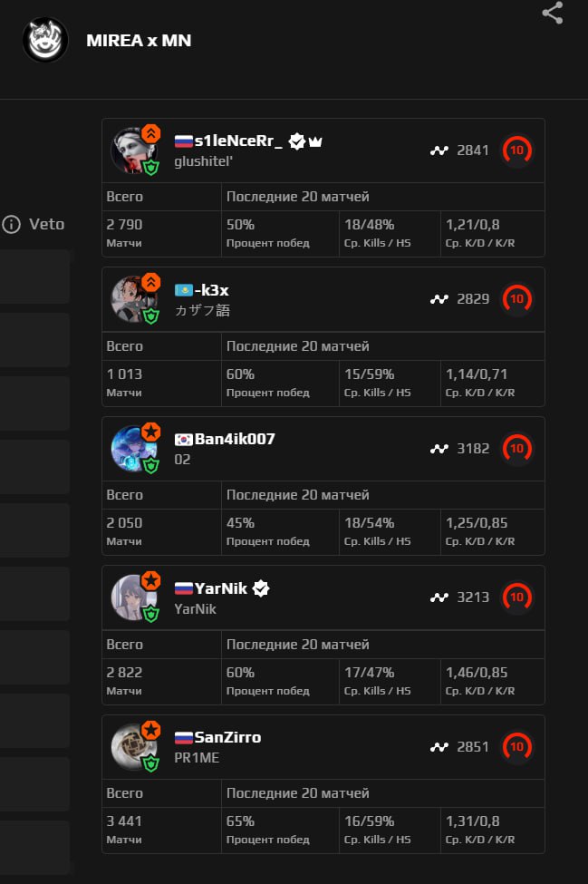Click the ELO icon beside 2841
Image resolution: width=588 pixels, height=884 pixels.
[439, 151]
